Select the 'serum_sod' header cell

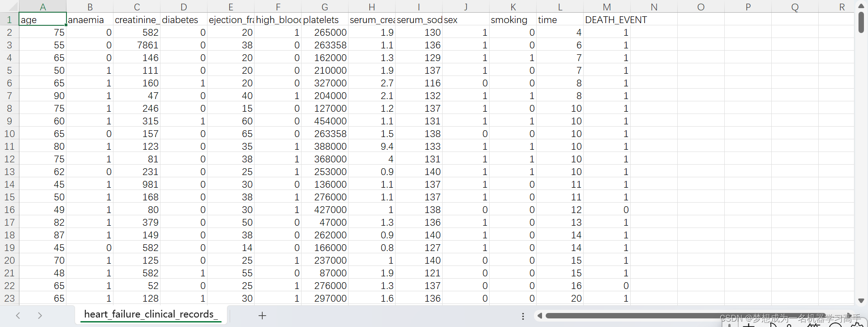pyautogui.click(x=419, y=19)
